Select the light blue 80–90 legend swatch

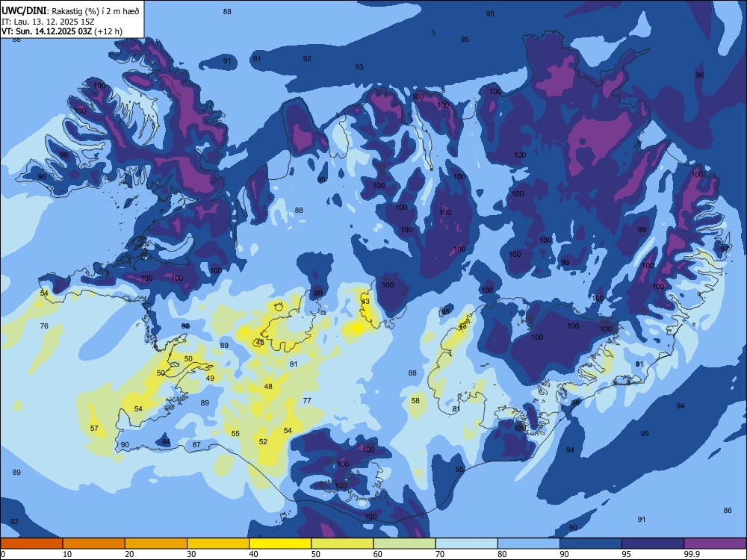[x=528, y=544]
